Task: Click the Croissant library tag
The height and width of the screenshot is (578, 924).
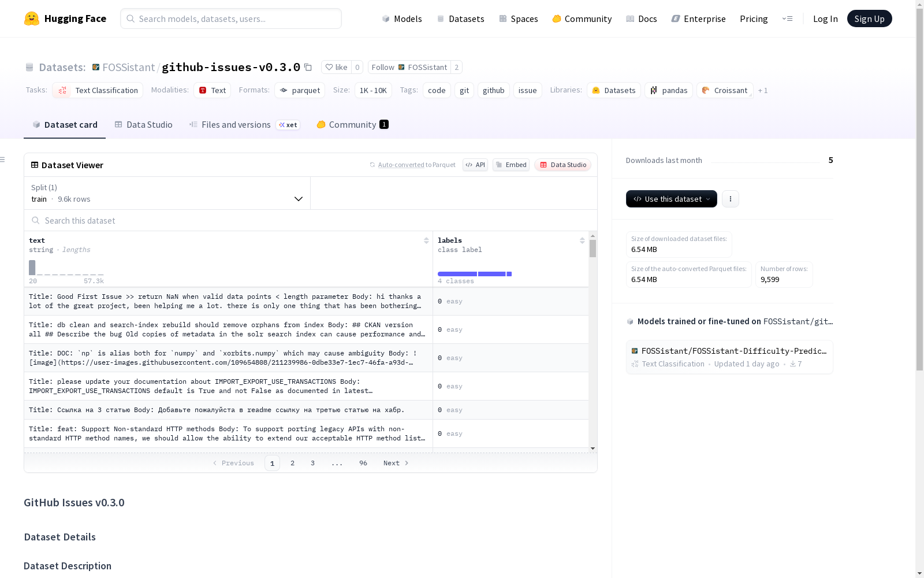Action: [x=725, y=90]
